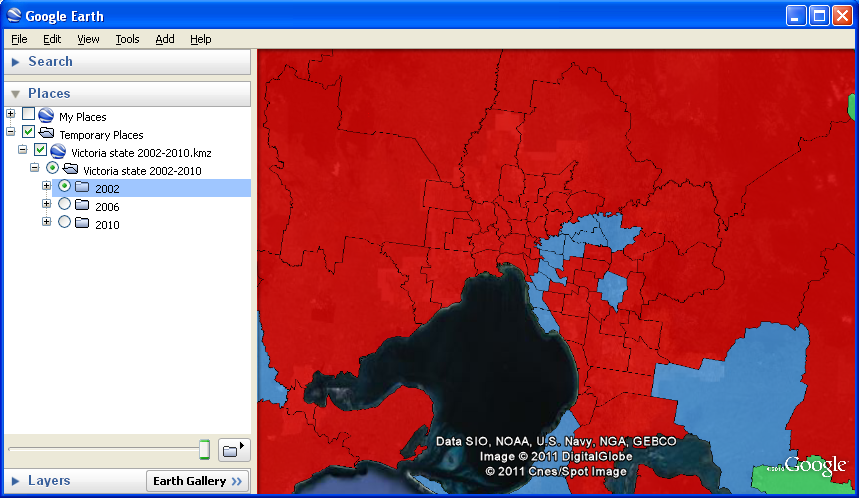
Task: Click the Temporary Places folder icon
Action: (47, 133)
